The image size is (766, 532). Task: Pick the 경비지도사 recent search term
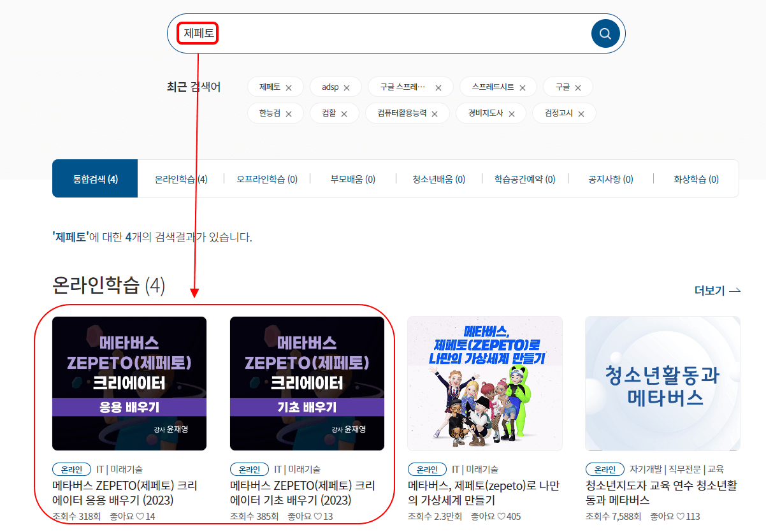pyautogui.click(x=486, y=113)
